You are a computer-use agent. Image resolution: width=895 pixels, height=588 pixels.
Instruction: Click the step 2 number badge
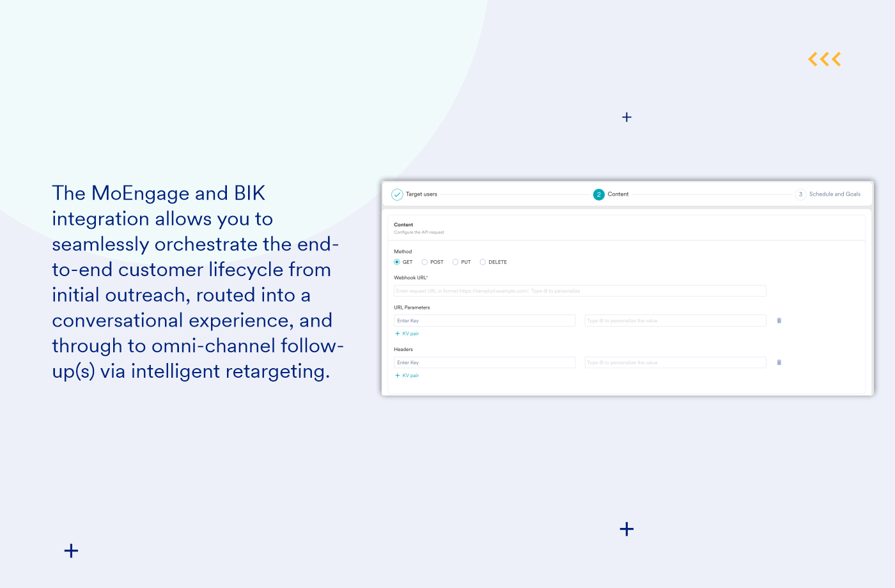[599, 194]
